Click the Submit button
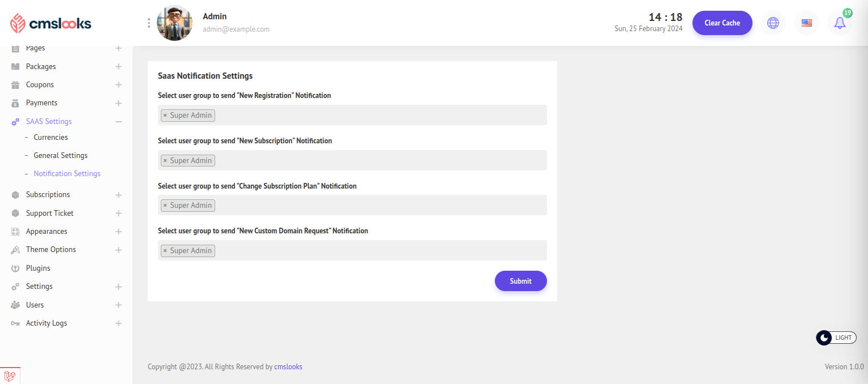 [x=520, y=281]
